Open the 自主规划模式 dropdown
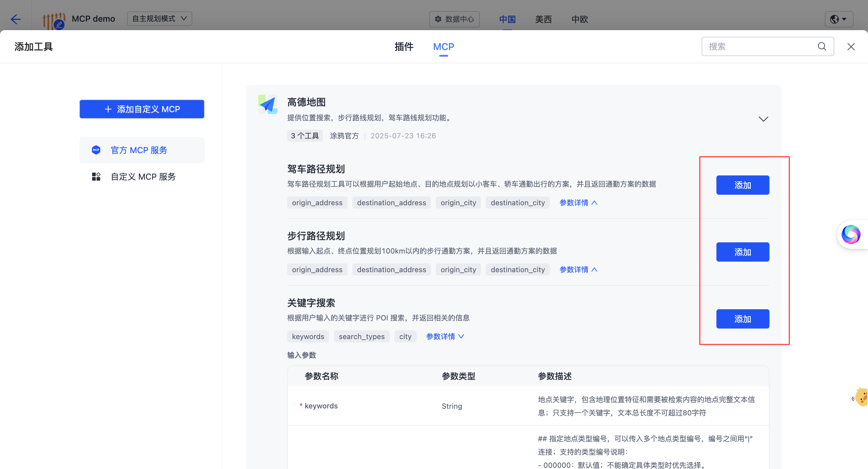Screen dimensions: 868x469 click(159, 18)
